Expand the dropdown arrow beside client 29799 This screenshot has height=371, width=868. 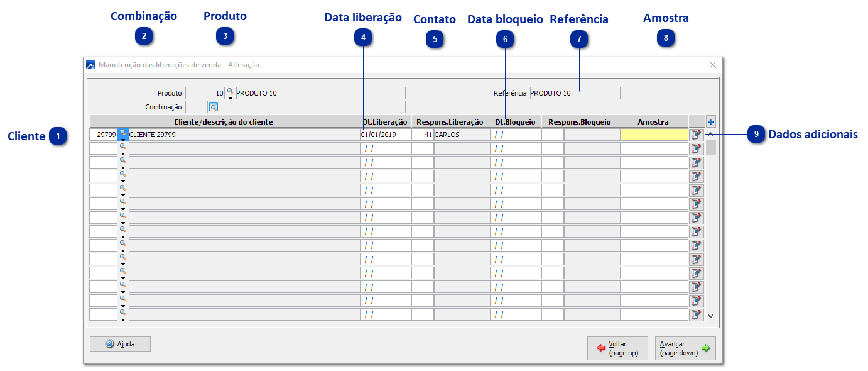tap(123, 139)
